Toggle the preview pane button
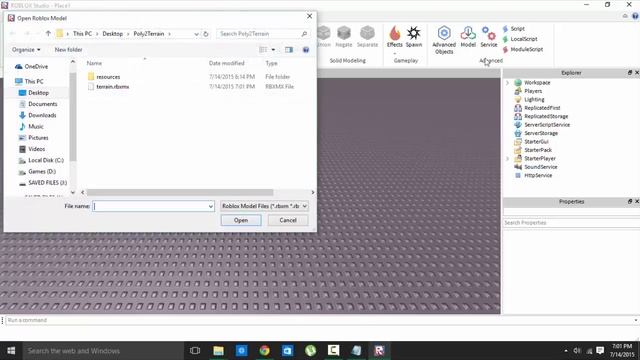The width and height of the screenshot is (640, 360). tap(289, 50)
